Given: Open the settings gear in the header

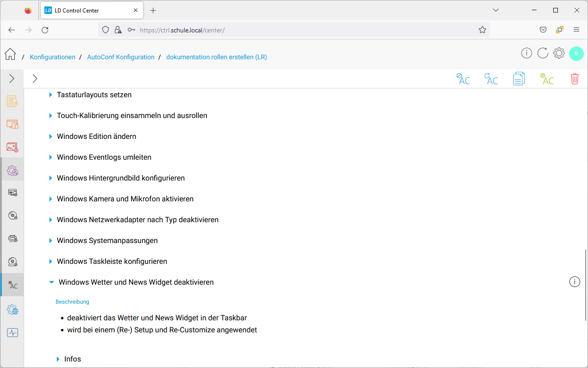Looking at the screenshot, I should coord(559,53).
